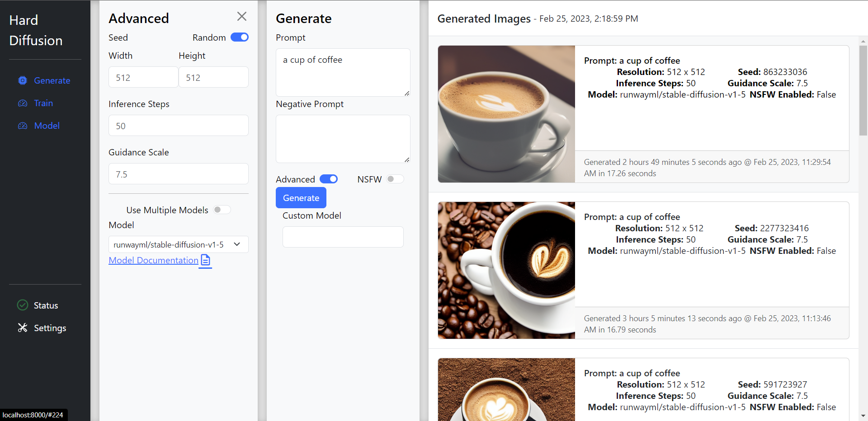Viewport: 868px width, 421px height.
Task: Open the Model dropdown runwayml/stable-diffusion-v1-5
Action: coord(179,244)
